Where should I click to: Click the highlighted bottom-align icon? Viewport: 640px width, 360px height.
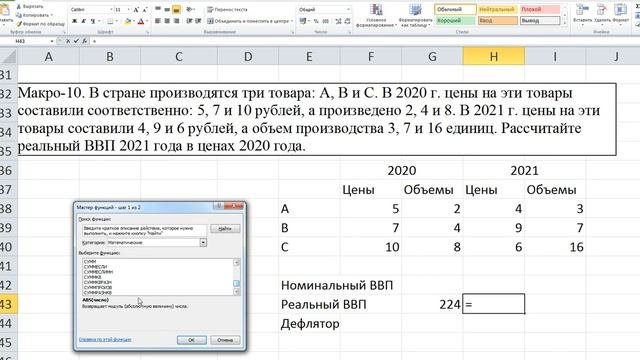click(x=176, y=9)
